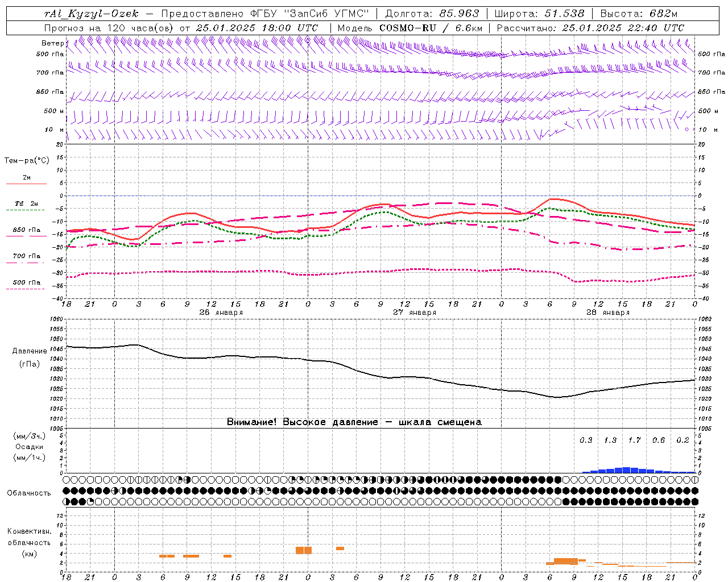The height and width of the screenshot is (582, 728).
Task: Click the 2м temperature legend entry
Action: [27, 178]
